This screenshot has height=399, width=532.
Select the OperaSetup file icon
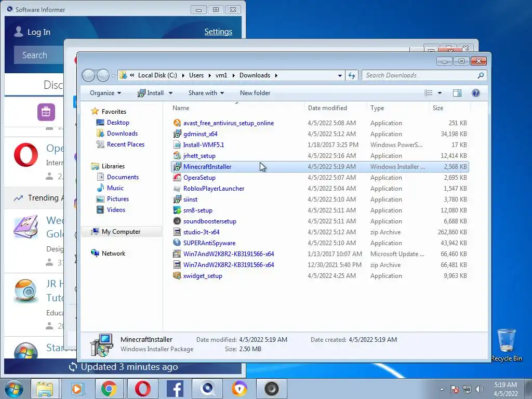pos(177,178)
